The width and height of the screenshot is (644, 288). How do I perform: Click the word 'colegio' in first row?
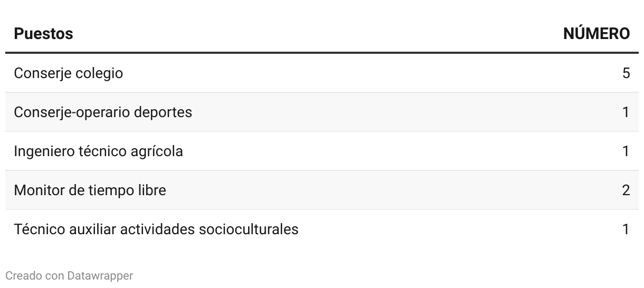pyautogui.click(x=99, y=73)
